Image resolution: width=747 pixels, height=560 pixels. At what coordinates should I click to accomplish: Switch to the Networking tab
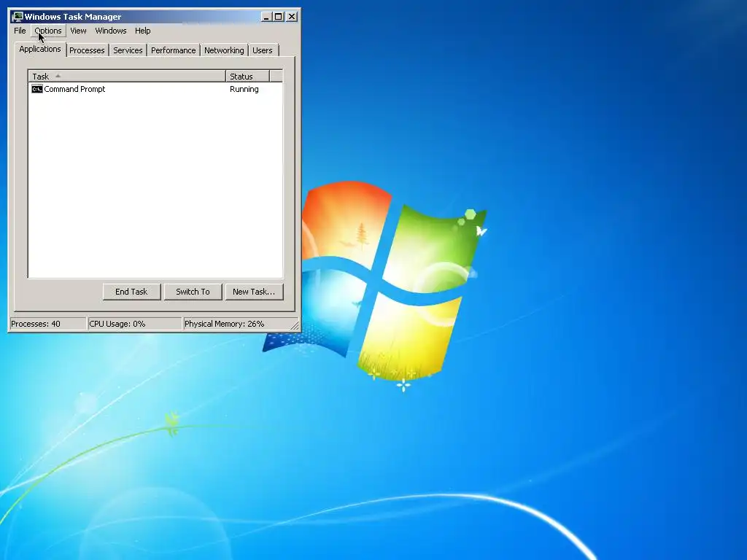coord(224,50)
